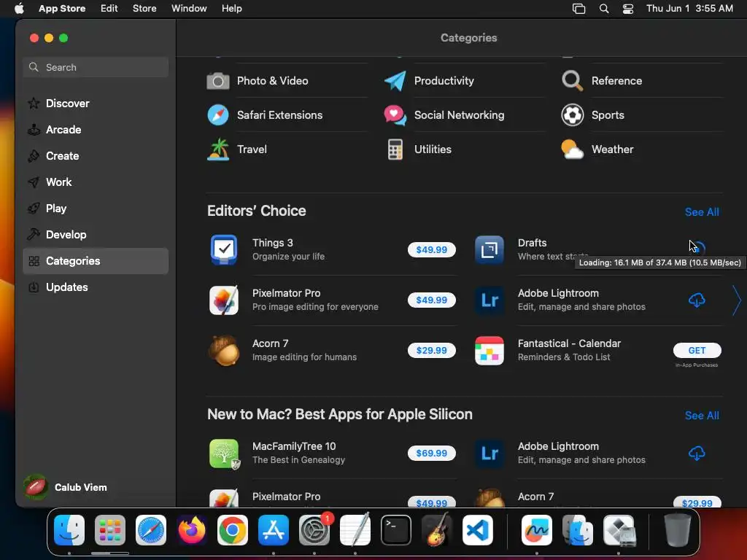This screenshot has height=560, width=747.
Task: Open the Store menu
Action: (144, 9)
